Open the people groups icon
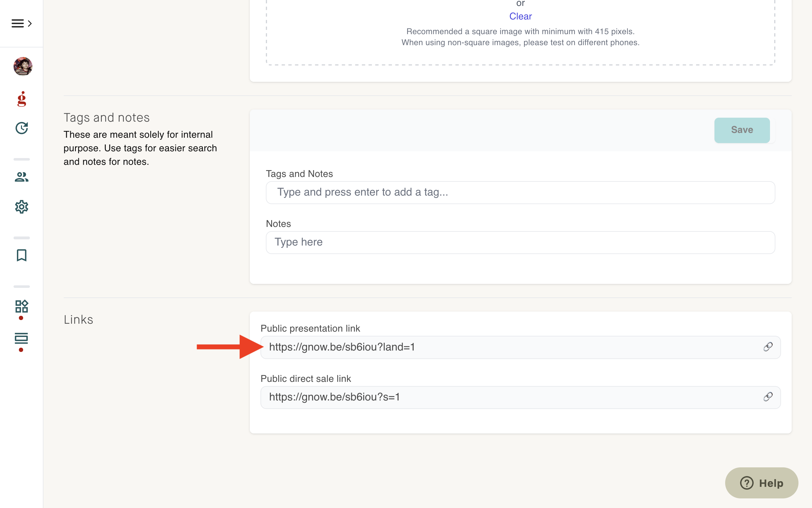This screenshot has height=508, width=812. click(x=22, y=177)
